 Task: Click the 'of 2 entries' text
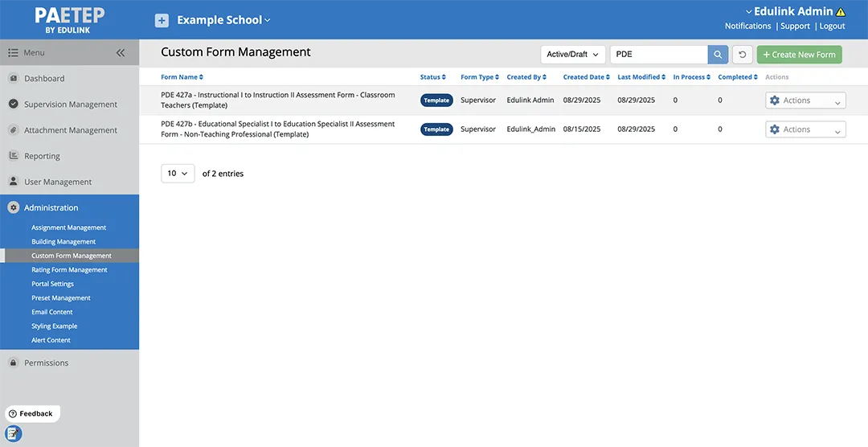tap(223, 174)
